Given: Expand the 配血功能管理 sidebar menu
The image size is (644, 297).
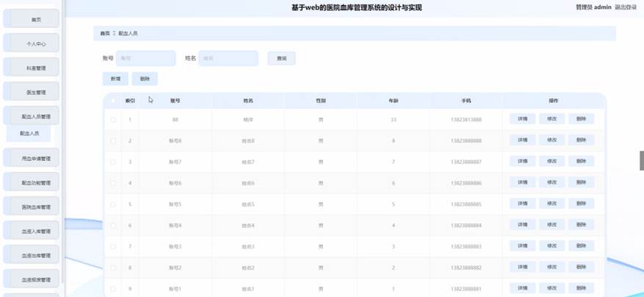Looking at the screenshot, I should (32, 182).
